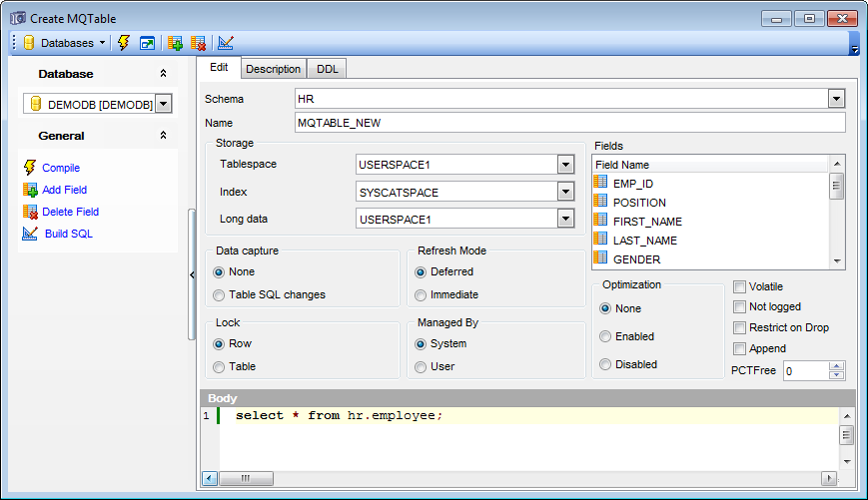Select the FIRST_NAME field row text
The image size is (868, 500).
[x=647, y=222]
